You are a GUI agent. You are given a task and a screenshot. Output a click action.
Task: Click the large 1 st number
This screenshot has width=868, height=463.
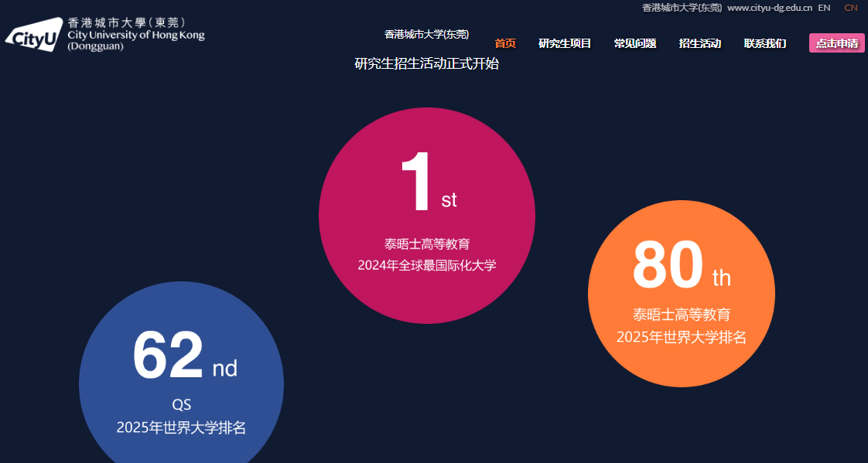[428, 182]
